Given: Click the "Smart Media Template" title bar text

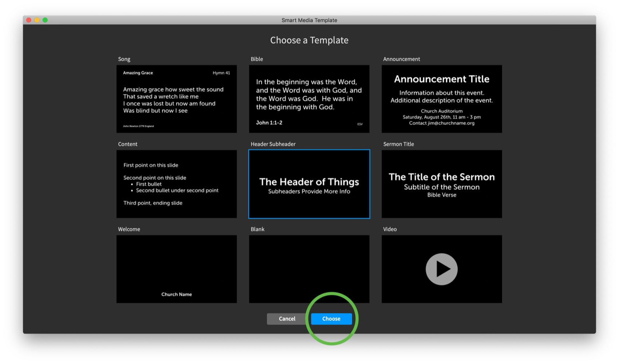Looking at the screenshot, I should point(309,20).
